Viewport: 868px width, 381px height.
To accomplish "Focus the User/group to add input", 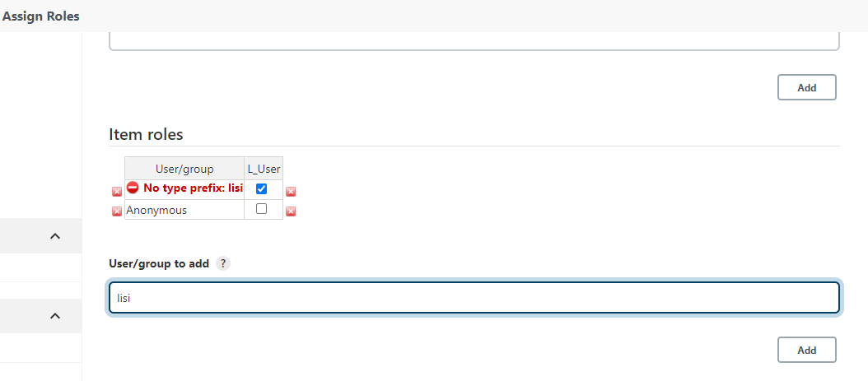I will tap(474, 298).
